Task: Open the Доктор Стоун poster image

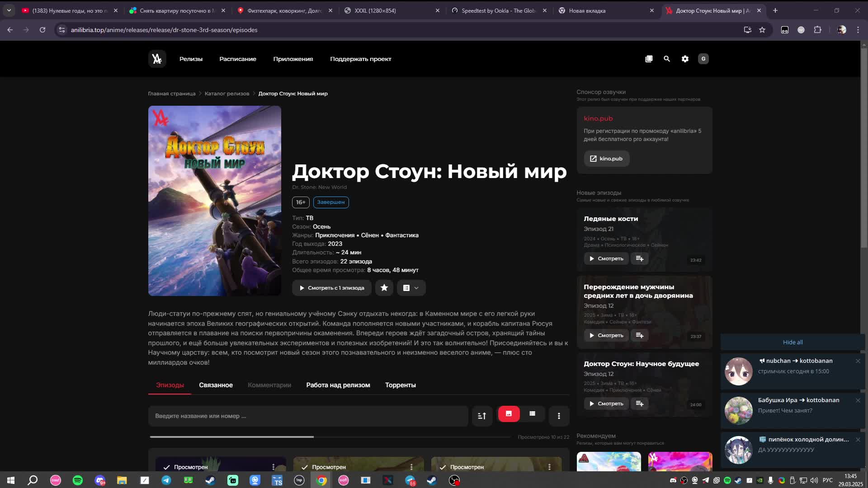Action: (x=215, y=201)
